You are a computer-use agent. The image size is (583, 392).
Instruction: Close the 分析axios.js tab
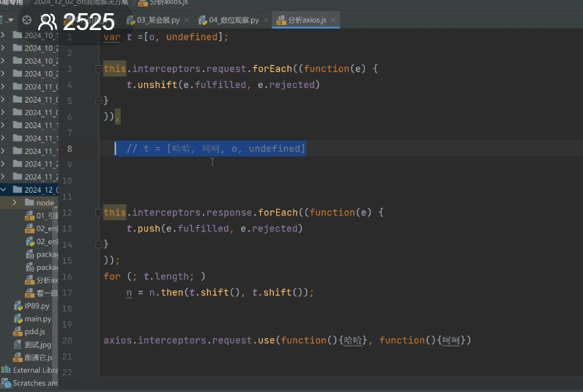click(x=333, y=20)
